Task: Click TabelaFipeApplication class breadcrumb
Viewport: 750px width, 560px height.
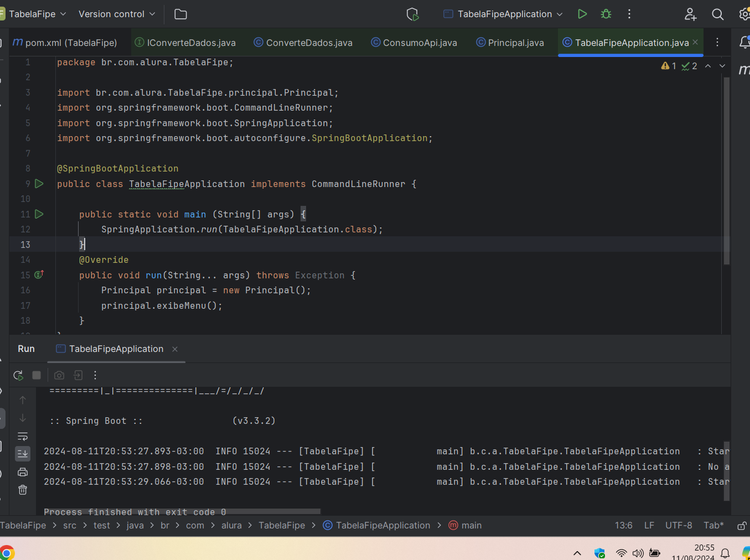Action: pos(376,526)
